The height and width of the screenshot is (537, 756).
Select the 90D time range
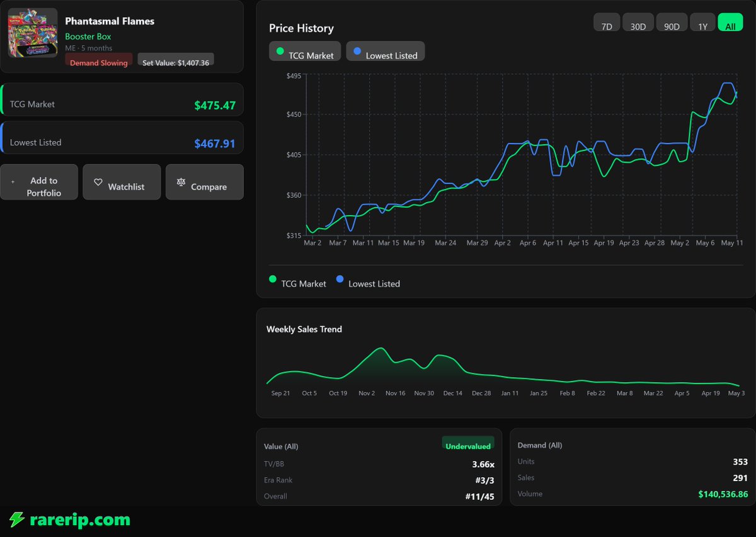tap(672, 22)
